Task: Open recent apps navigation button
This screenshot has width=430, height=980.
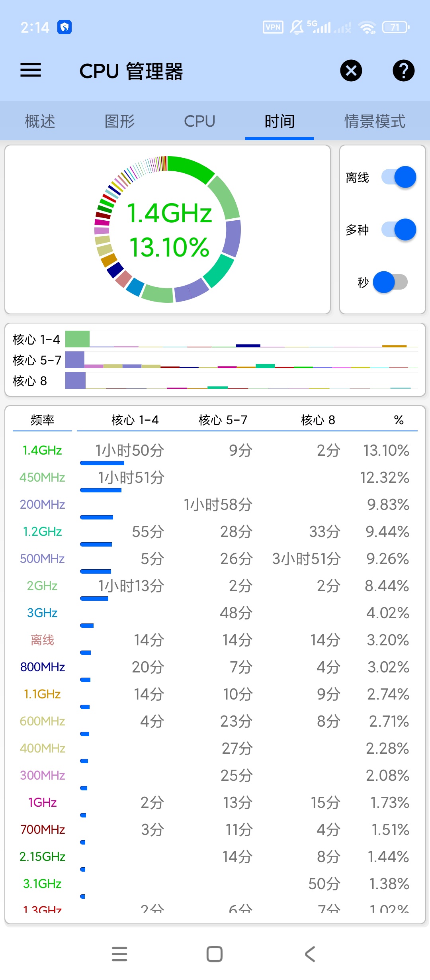Action: coord(119,954)
